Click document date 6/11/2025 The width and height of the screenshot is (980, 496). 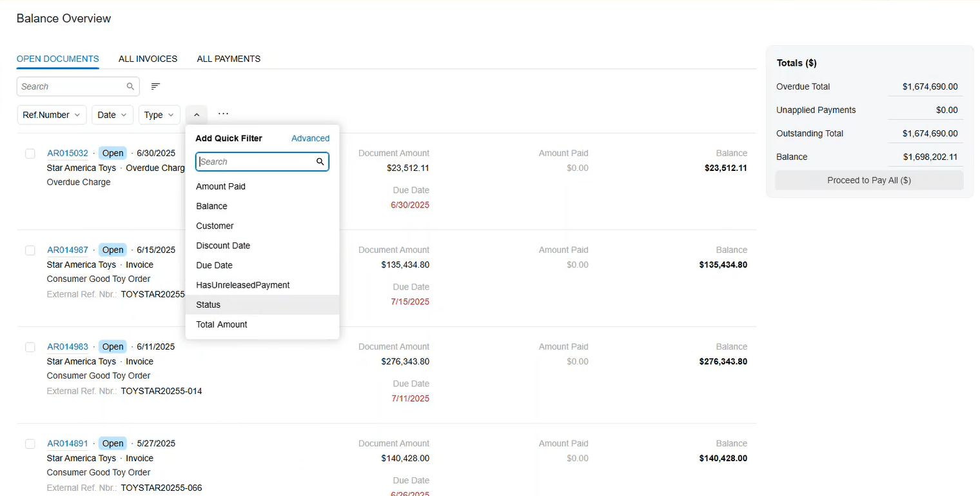156,347
